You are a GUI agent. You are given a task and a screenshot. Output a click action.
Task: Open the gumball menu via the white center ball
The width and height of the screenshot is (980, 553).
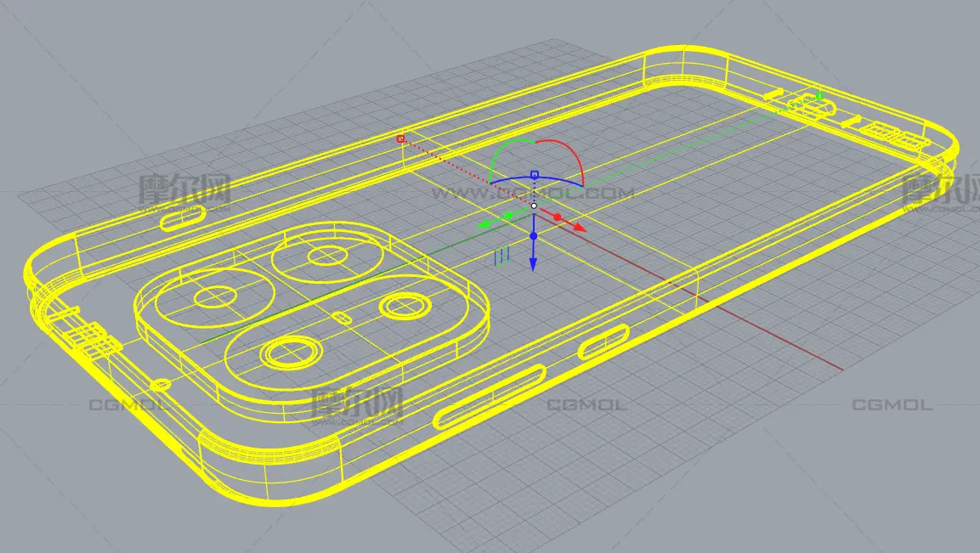pos(534,206)
